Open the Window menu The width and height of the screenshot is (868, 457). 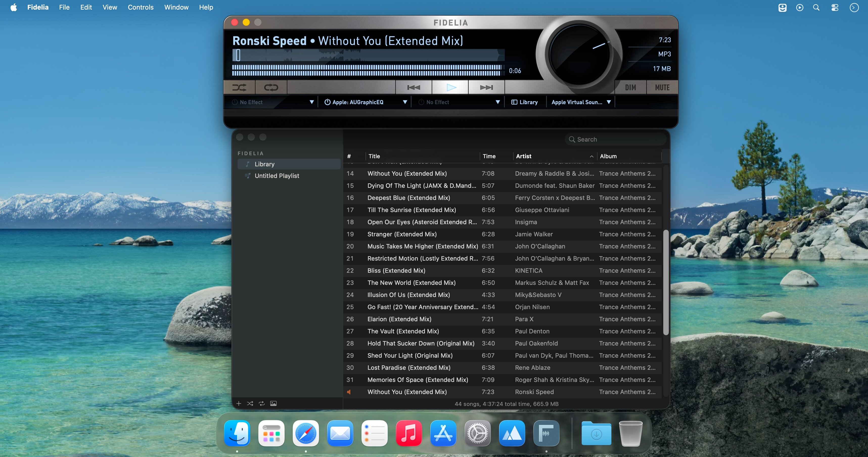tap(176, 7)
